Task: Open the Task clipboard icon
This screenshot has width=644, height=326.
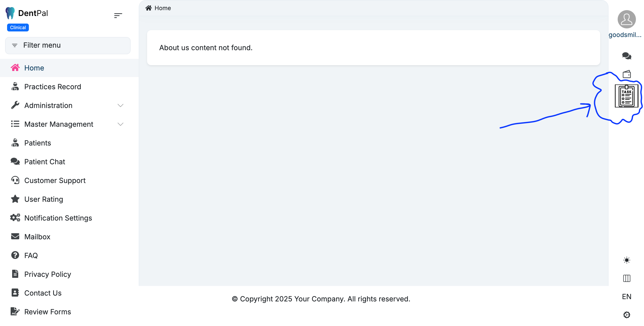Action: [x=626, y=96]
